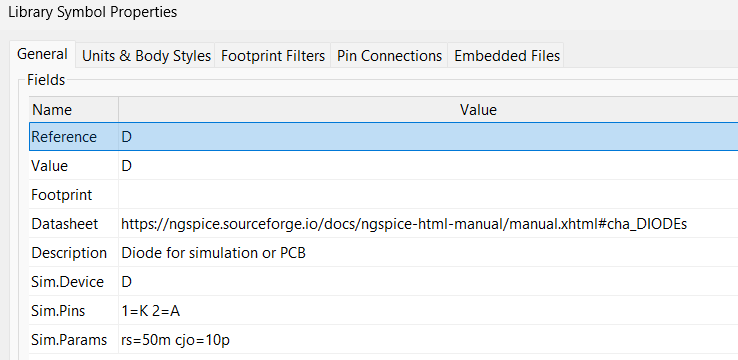Viewport: 738px width, 360px height.
Task: Open the Pin Connections tab
Action: [x=389, y=56]
